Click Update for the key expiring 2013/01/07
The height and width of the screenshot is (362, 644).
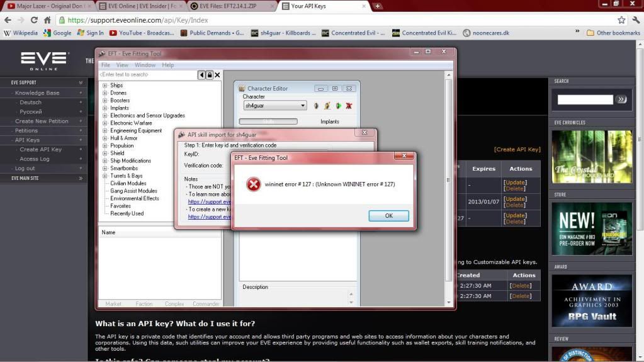coord(515,199)
